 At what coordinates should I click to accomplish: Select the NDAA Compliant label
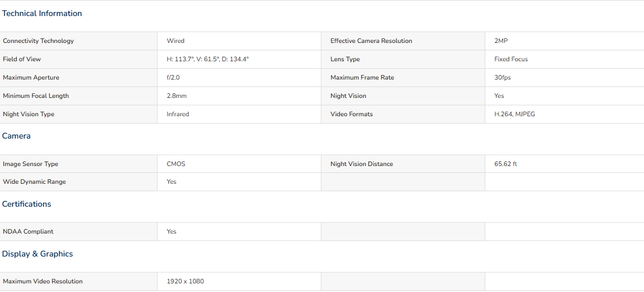(x=28, y=232)
